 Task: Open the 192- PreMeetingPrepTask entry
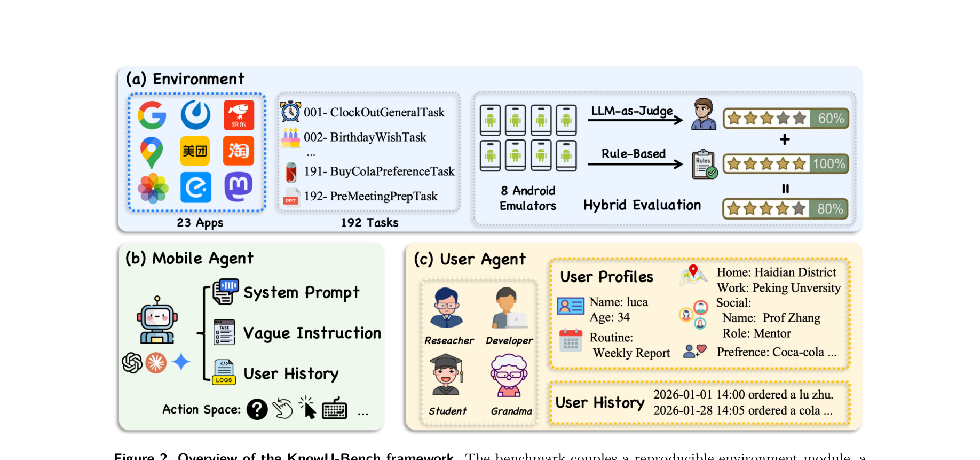point(370,197)
